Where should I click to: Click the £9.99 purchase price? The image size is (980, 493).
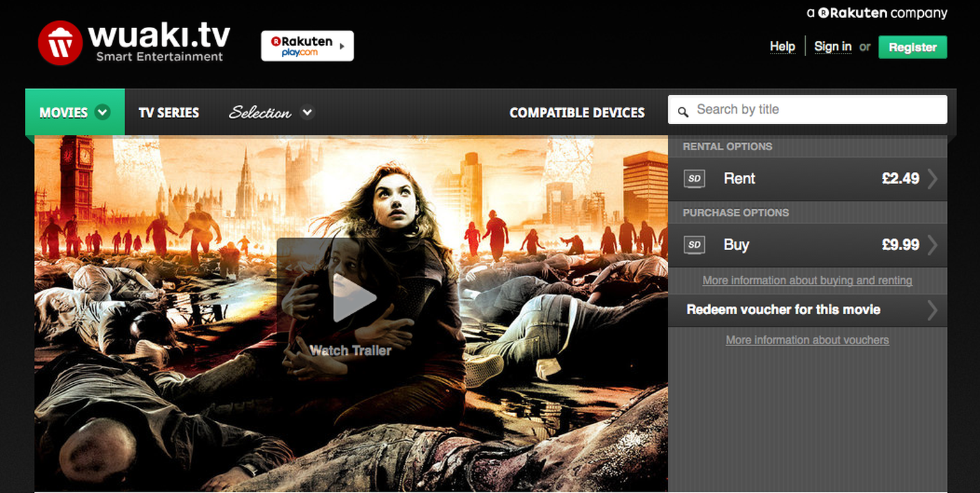[x=900, y=245]
